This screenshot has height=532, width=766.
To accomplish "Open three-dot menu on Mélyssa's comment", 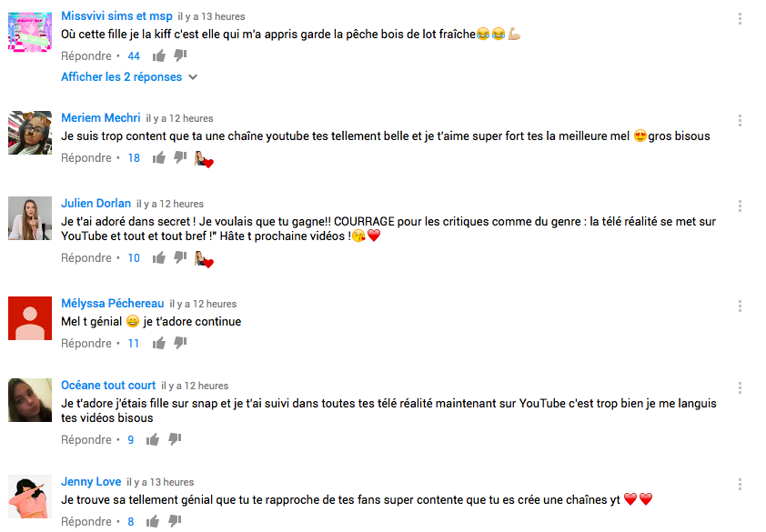I will (x=741, y=306).
